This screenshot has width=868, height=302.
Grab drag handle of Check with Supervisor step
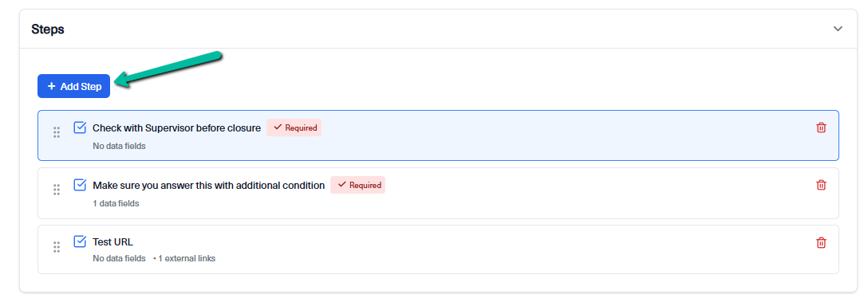point(57,132)
